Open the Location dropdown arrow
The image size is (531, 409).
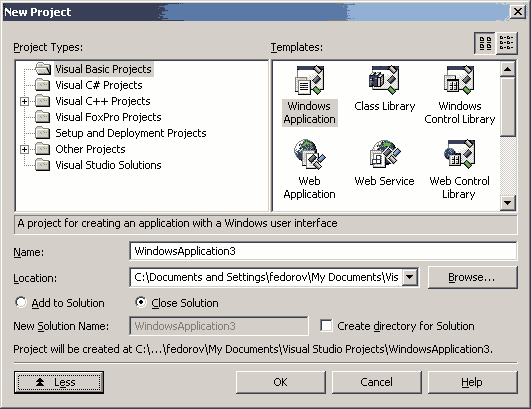[410, 277]
